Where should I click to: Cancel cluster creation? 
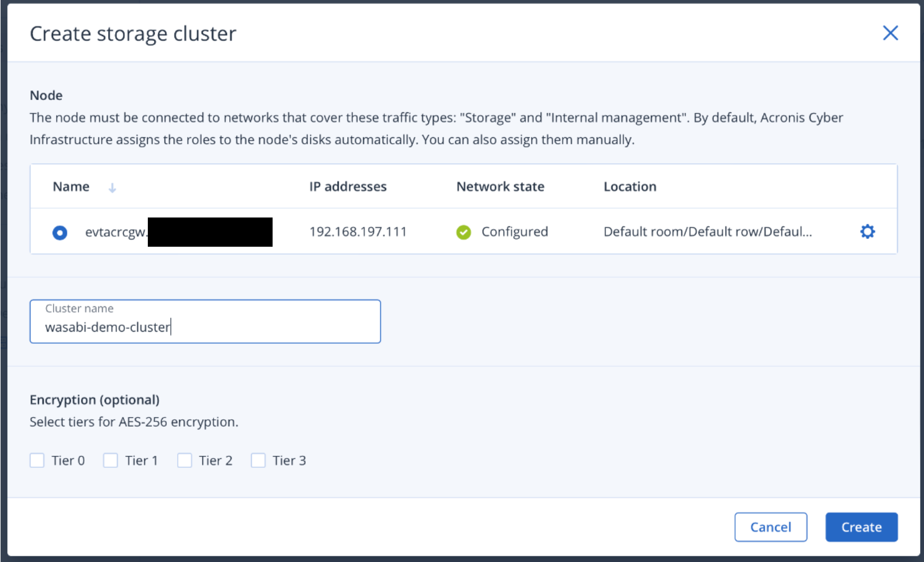[x=771, y=527]
